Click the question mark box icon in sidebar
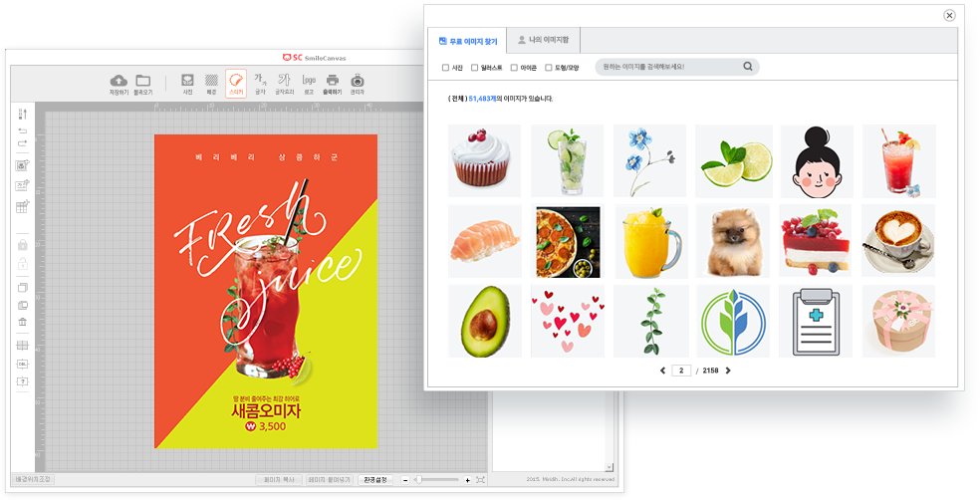980x500 pixels. coord(23,381)
